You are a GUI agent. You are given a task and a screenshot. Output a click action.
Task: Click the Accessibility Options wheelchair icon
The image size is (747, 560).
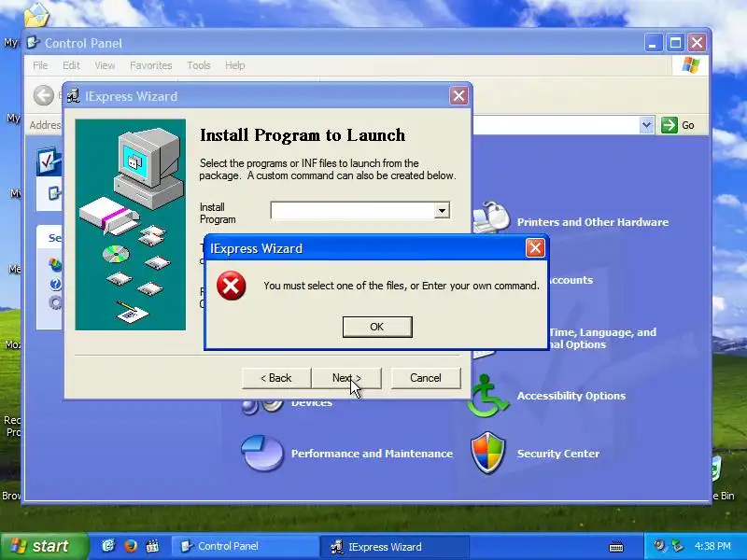tap(487, 395)
